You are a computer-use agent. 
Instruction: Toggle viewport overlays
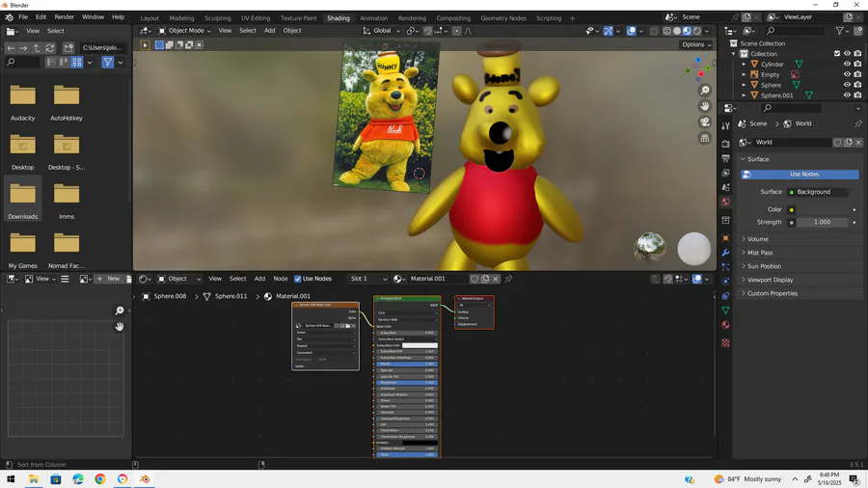click(x=631, y=31)
